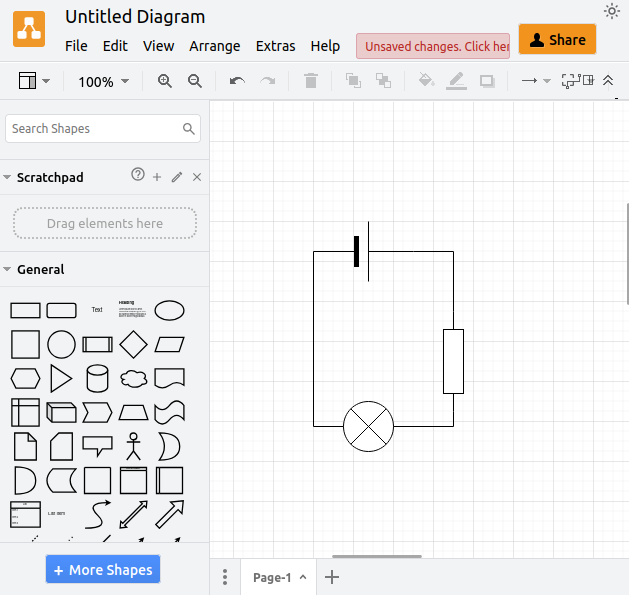Click the To Back icon

coord(383,81)
